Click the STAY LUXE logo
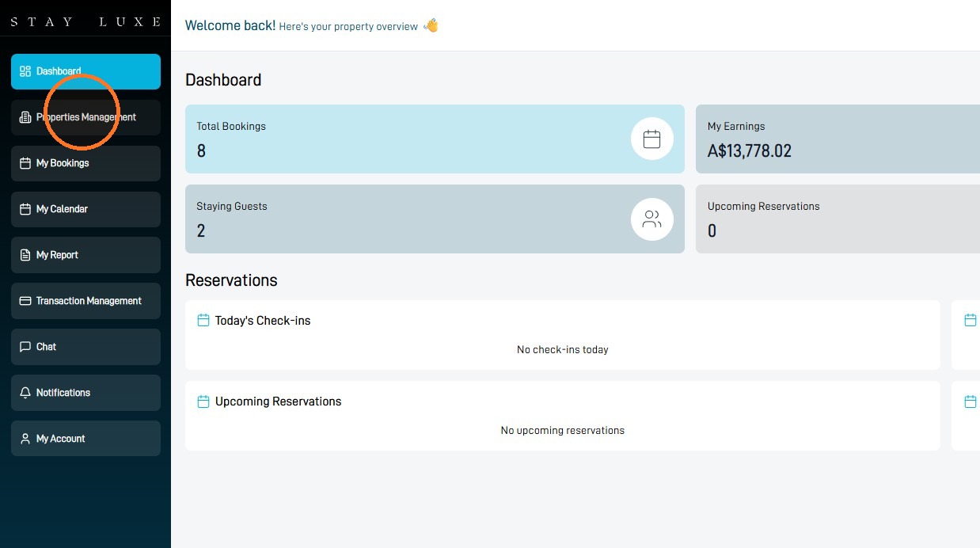 tap(85, 22)
